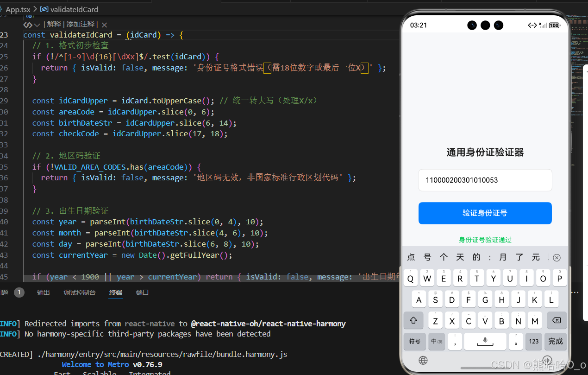The height and width of the screenshot is (375, 588).
Task: Select the candidate word 月
Action: point(503,257)
